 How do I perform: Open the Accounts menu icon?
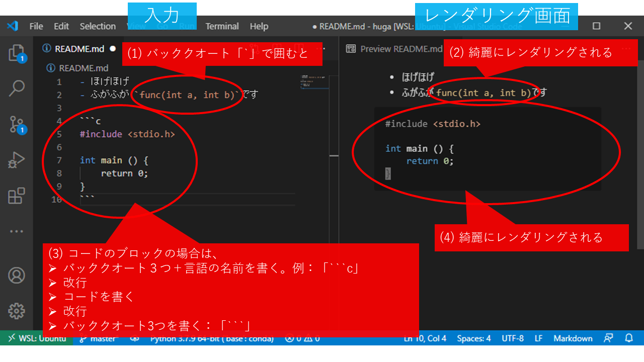point(17,276)
